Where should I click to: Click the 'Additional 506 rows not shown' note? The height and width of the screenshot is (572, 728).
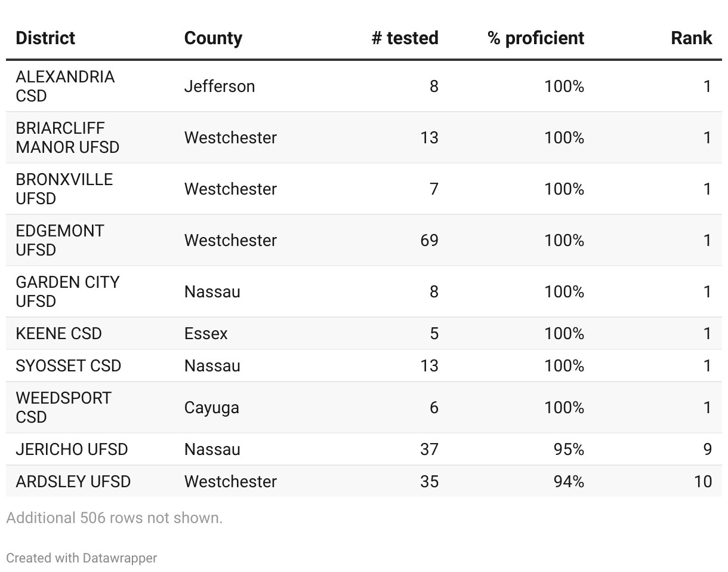[x=114, y=518]
